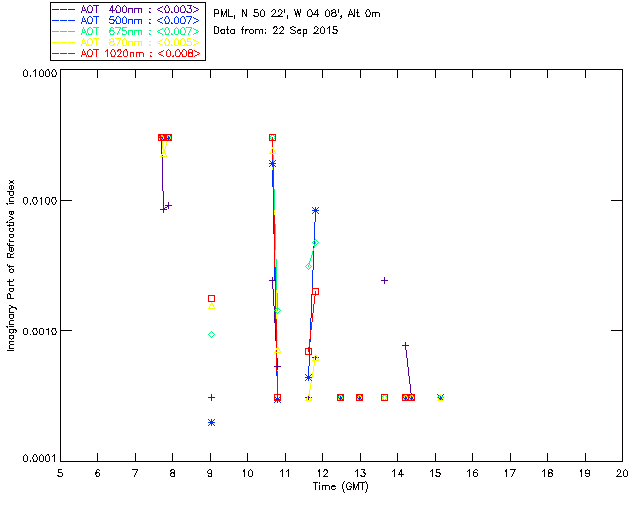The image size is (640, 512).
Task: Click the x-axis tick label 8
Action: 172,473
